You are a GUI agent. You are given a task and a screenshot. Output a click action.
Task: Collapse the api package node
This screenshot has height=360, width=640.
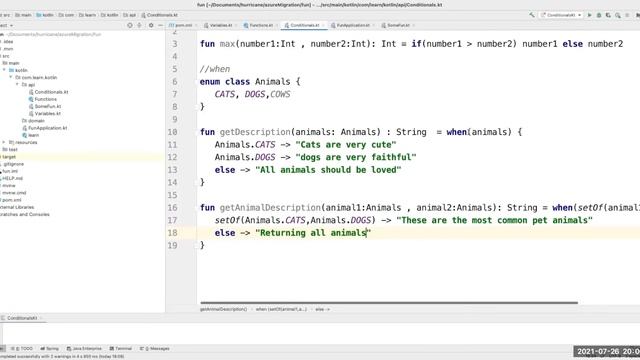(18, 84)
